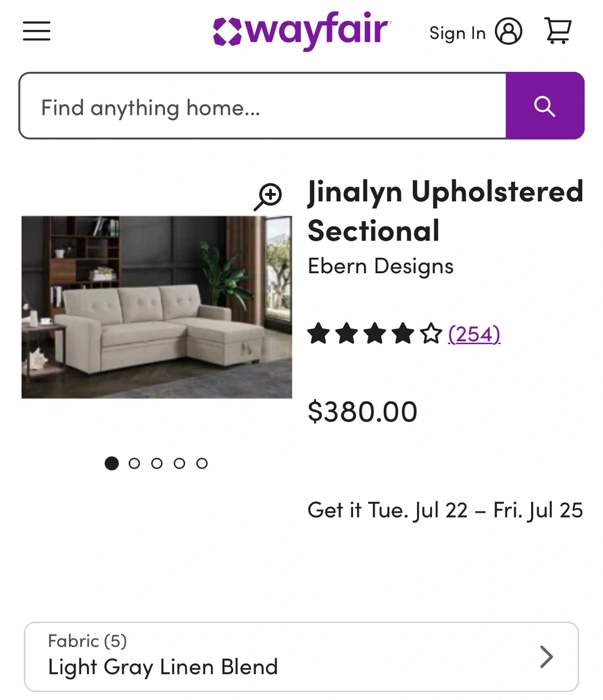Zoom into product image with magnifier icon
Viewport: 603px width, 700px height.
click(268, 196)
